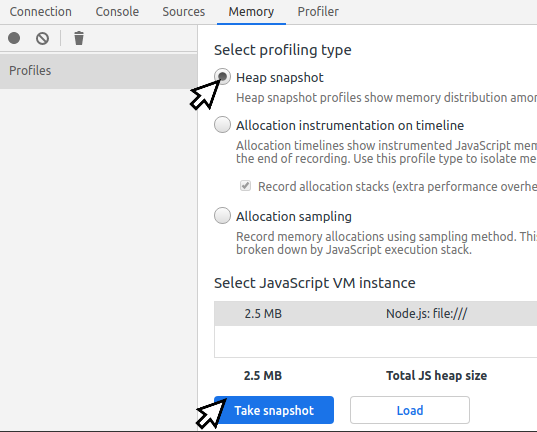This screenshot has width=537, height=432.
Task: Click the clear all profiles icon
Action: pyautogui.click(x=42, y=38)
